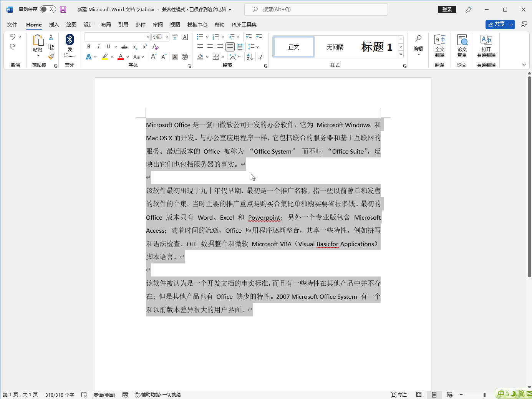532x399 pixels.
Task: Apply superscript formatting
Action: 145,47
